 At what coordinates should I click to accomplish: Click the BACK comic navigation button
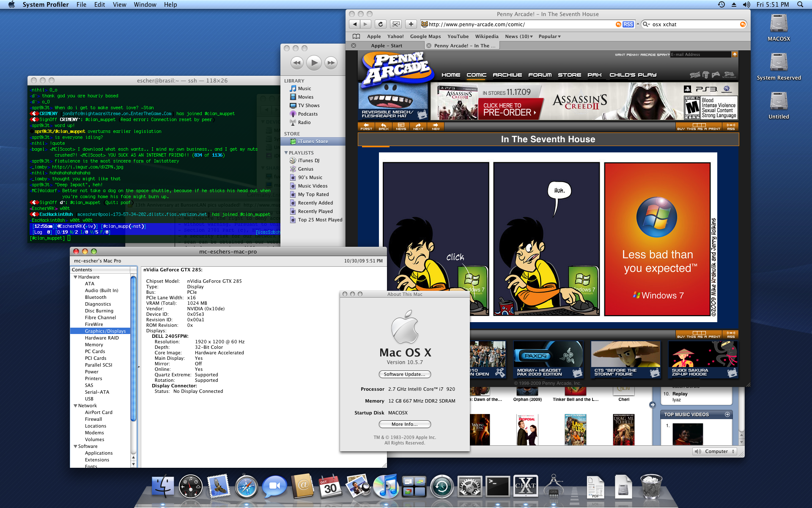pos(384,127)
